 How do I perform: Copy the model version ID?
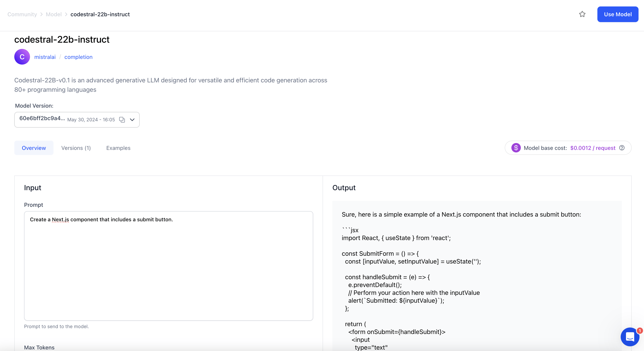122,120
